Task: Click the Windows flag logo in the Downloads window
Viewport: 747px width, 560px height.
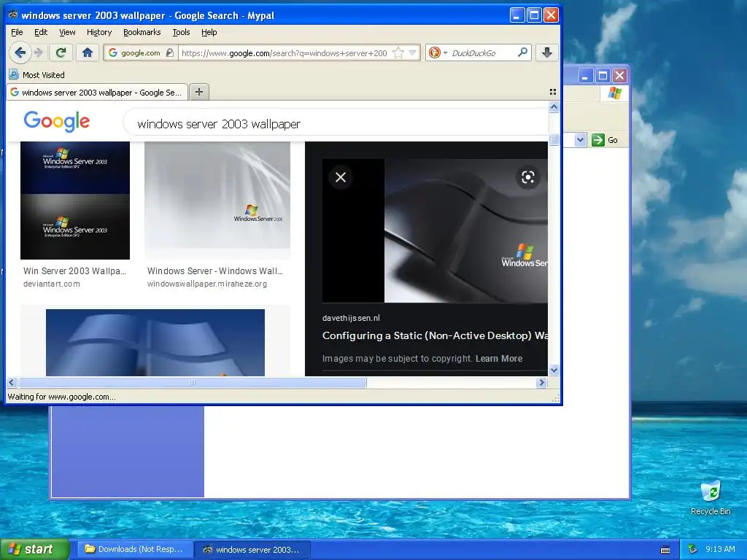Action: (614, 93)
